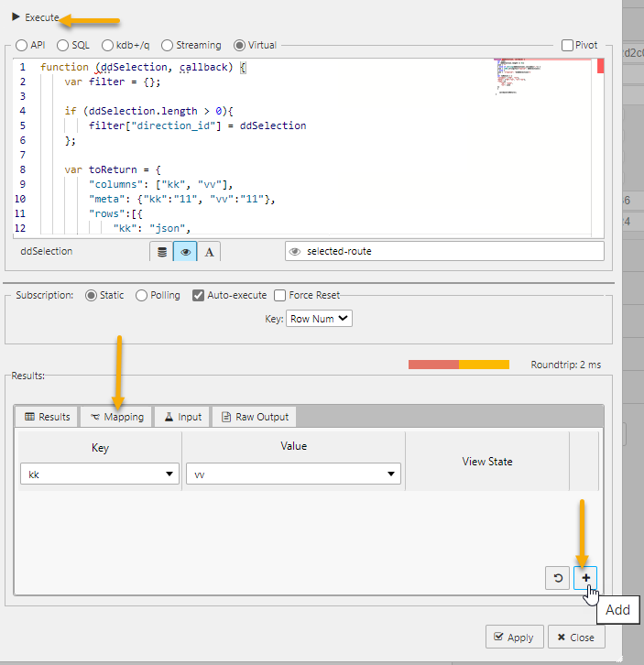Click the 'ddSelection' parameter label

point(46,251)
